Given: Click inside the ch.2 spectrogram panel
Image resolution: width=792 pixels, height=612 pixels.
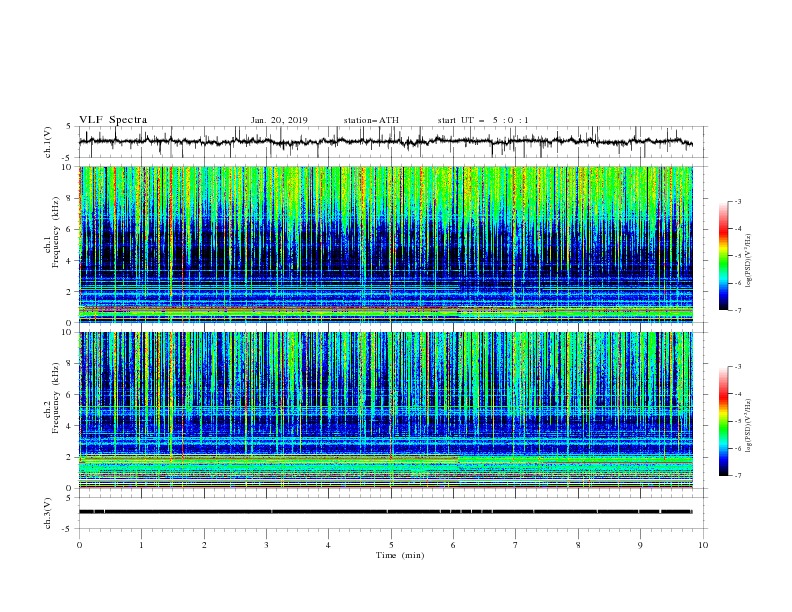Looking at the screenshot, I should 385,410.
